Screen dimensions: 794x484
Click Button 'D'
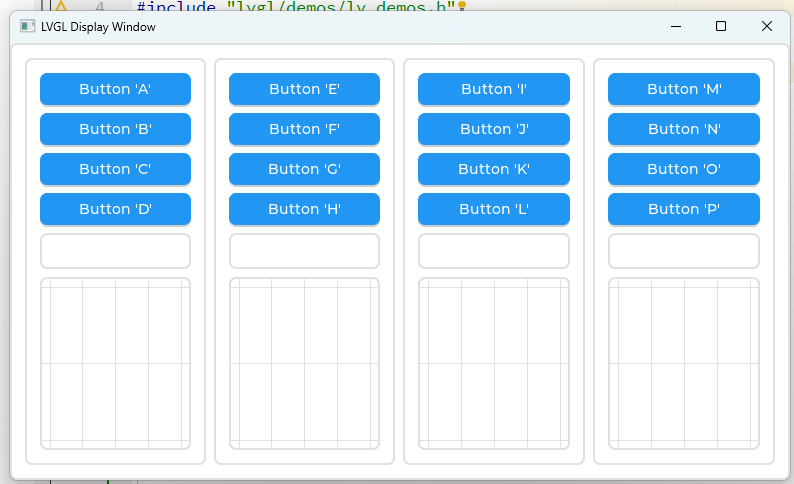click(x=115, y=209)
